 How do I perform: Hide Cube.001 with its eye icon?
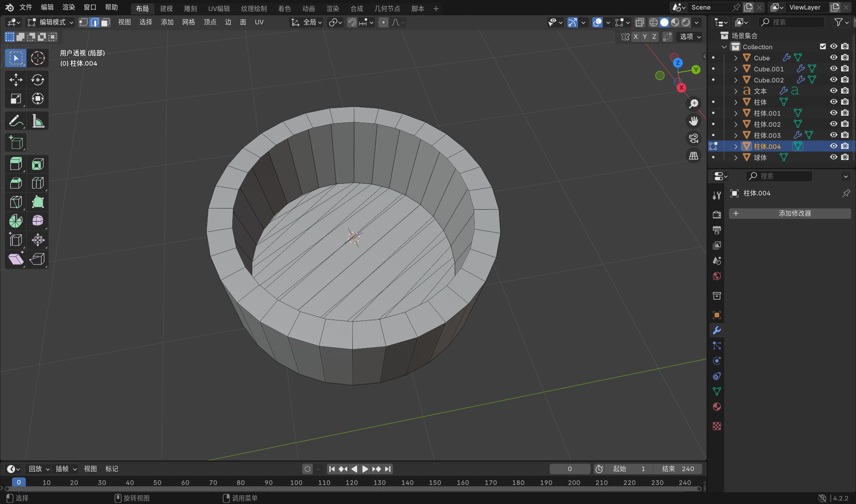click(833, 69)
